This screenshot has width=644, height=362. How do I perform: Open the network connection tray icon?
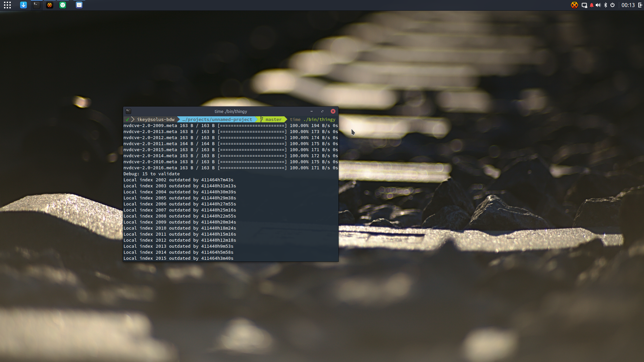(584, 5)
